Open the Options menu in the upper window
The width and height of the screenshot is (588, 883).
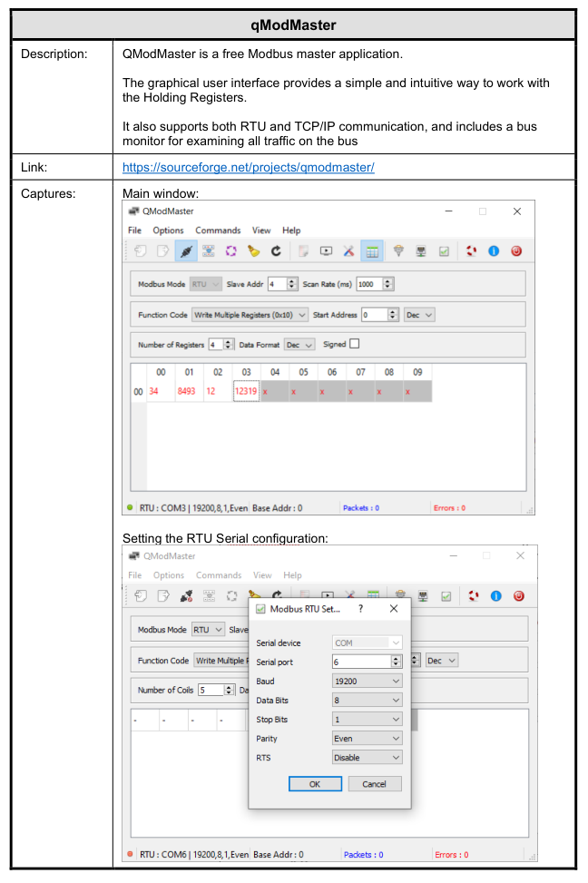click(168, 231)
